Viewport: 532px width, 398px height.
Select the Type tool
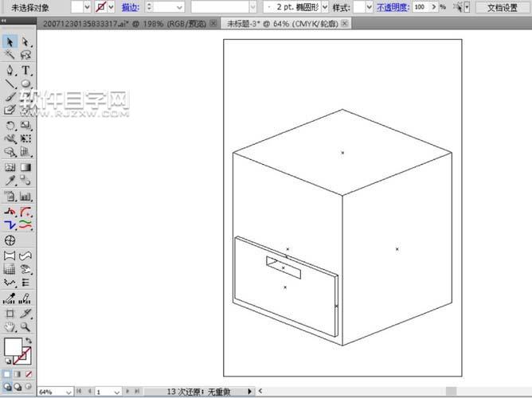click(x=25, y=70)
